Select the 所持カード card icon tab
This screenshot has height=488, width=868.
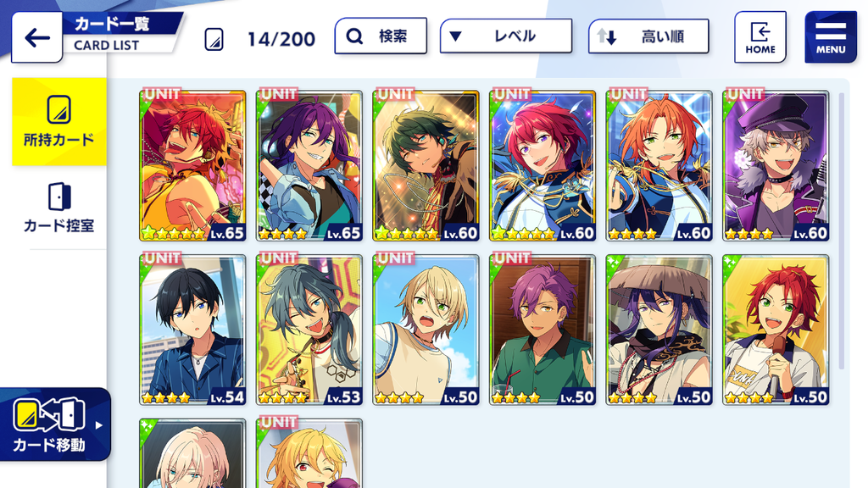pyautogui.click(x=59, y=122)
